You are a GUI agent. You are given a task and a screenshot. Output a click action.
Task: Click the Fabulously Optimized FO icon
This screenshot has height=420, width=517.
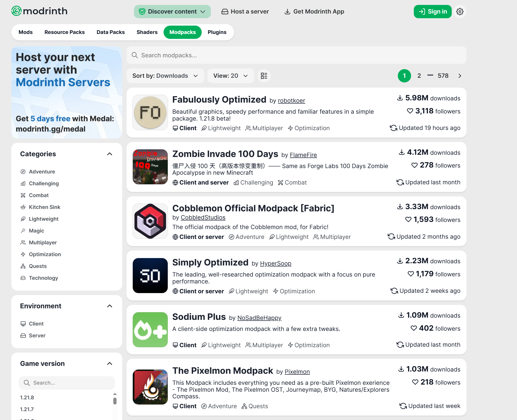(150, 112)
